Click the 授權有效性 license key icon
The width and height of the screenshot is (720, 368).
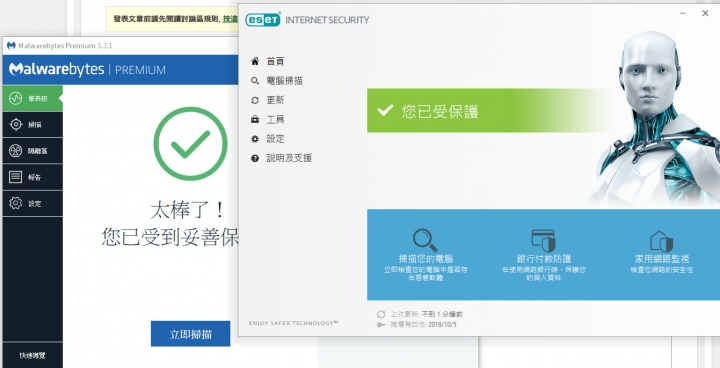click(x=381, y=325)
